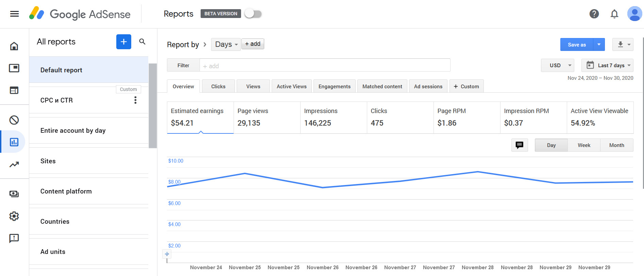Click the Filter add input field
This screenshot has width=644, height=276.
[x=325, y=66]
